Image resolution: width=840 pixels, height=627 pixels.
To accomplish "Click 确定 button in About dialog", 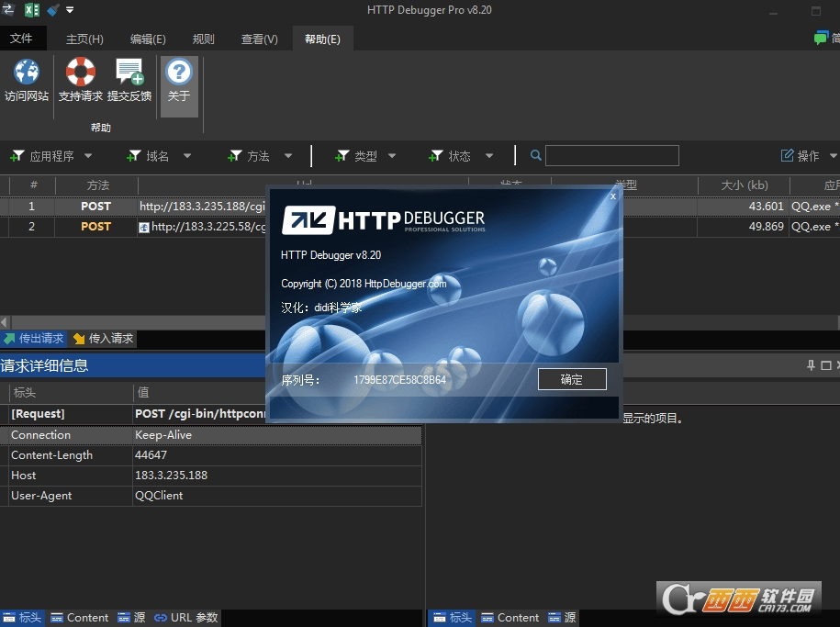I will [572, 379].
